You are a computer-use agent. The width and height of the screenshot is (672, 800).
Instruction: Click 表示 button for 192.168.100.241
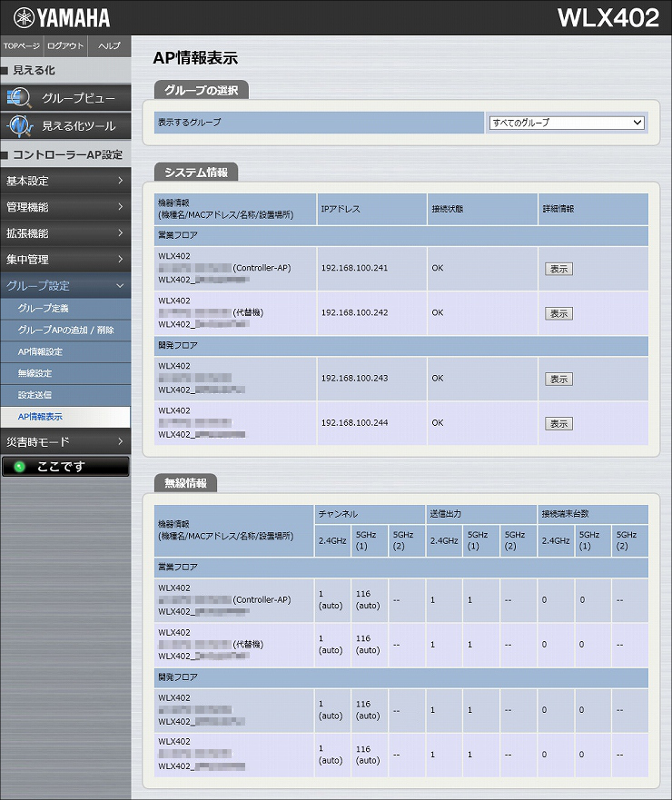tap(558, 269)
